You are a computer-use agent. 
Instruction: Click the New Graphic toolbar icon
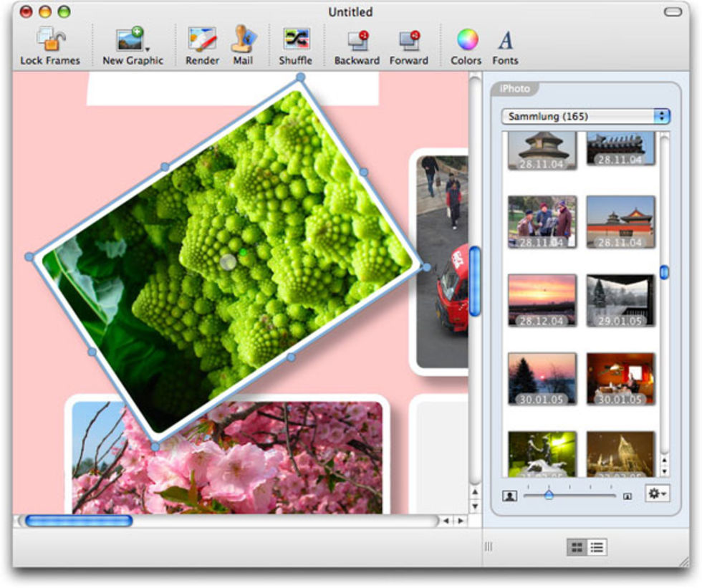pyautogui.click(x=130, y=40)
